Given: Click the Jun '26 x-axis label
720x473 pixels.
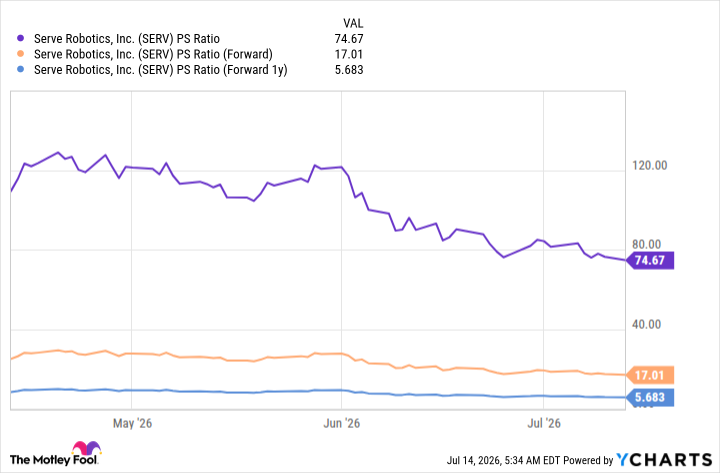Looking at the screenshot, I should click(x=342, y=423).
